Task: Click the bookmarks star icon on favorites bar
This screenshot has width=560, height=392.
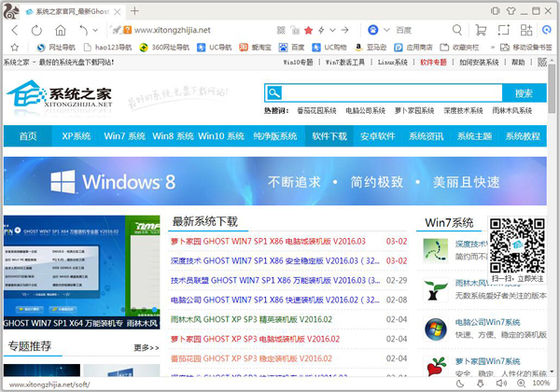Action: pos(14,47)
